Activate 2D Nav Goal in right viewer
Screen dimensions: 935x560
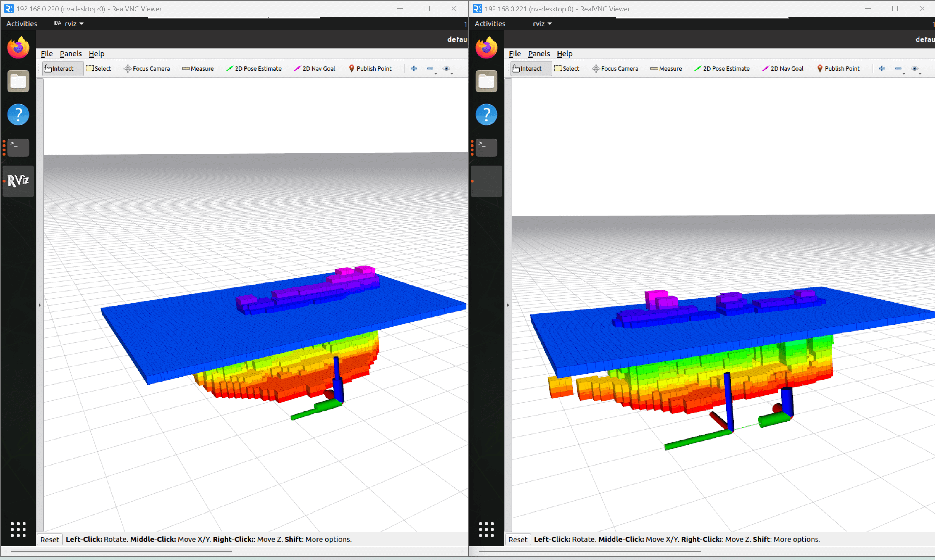(x=783, y=69)
